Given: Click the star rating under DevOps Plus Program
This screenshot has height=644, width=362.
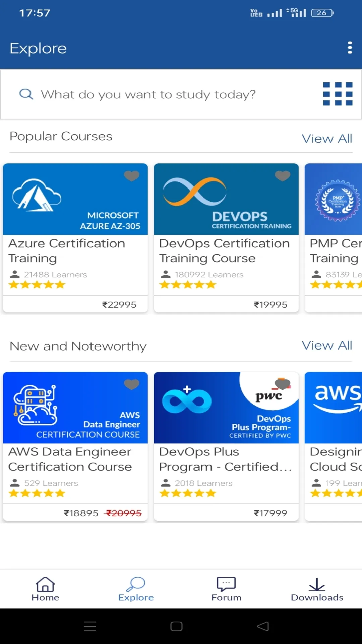Looking at the screenshot, I should coord(188,493).
